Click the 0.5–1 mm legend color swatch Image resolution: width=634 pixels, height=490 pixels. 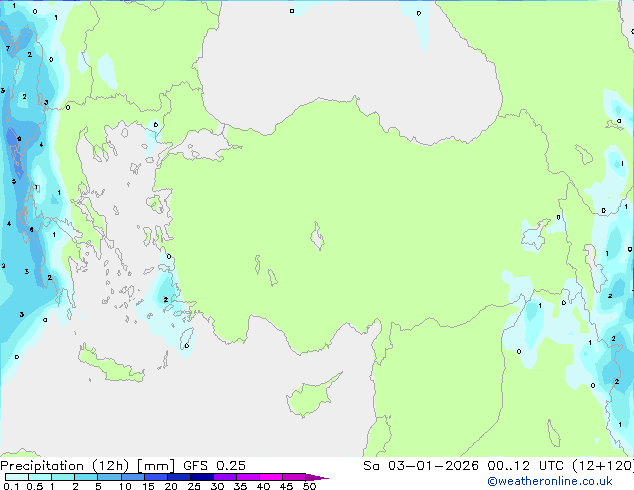(x=40, y=477)
